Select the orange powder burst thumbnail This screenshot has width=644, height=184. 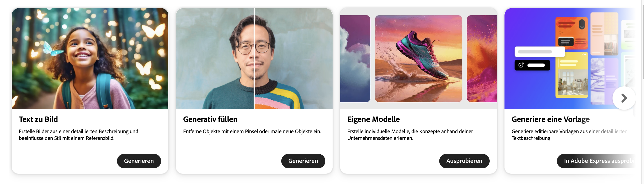482,58
